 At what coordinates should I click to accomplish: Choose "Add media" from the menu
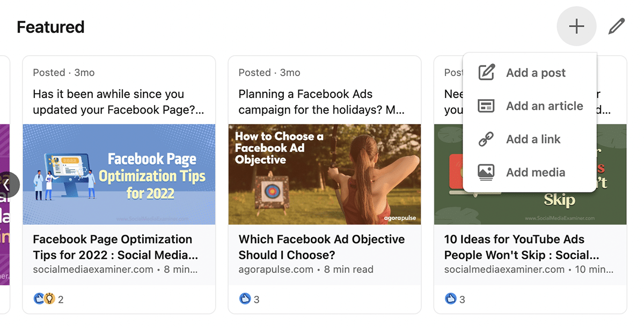(x=536, y=173)
